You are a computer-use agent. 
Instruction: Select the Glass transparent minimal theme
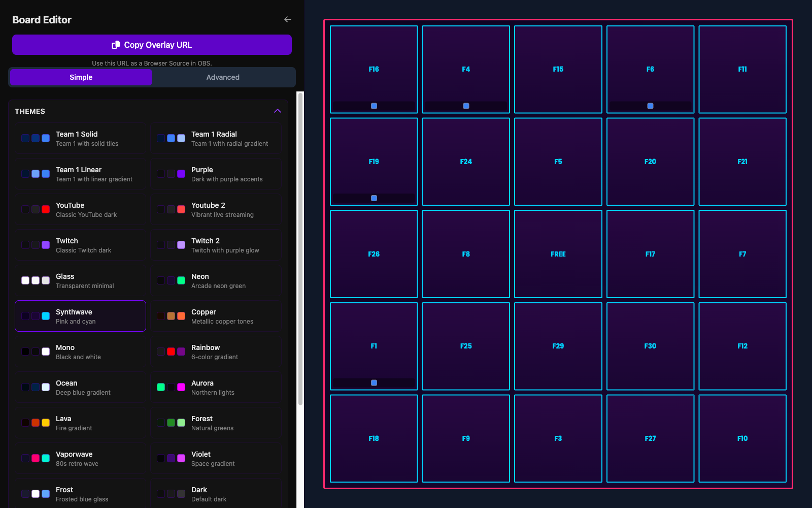coord(80,280)
